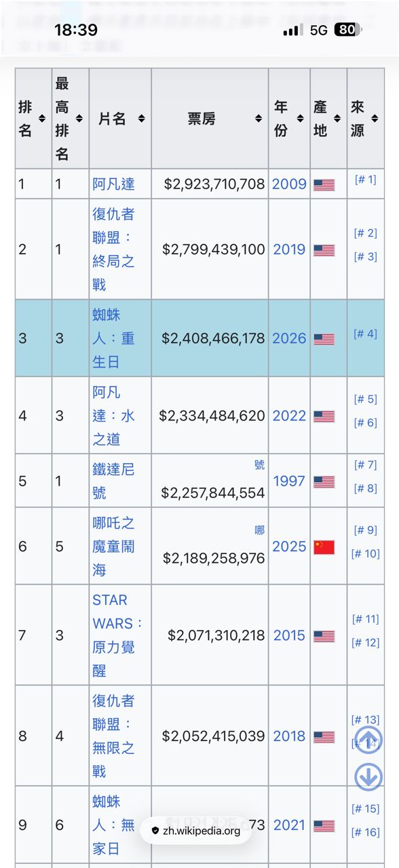Open year link 2019
Viewport: 399px width, 868px height.
[289, 250]
